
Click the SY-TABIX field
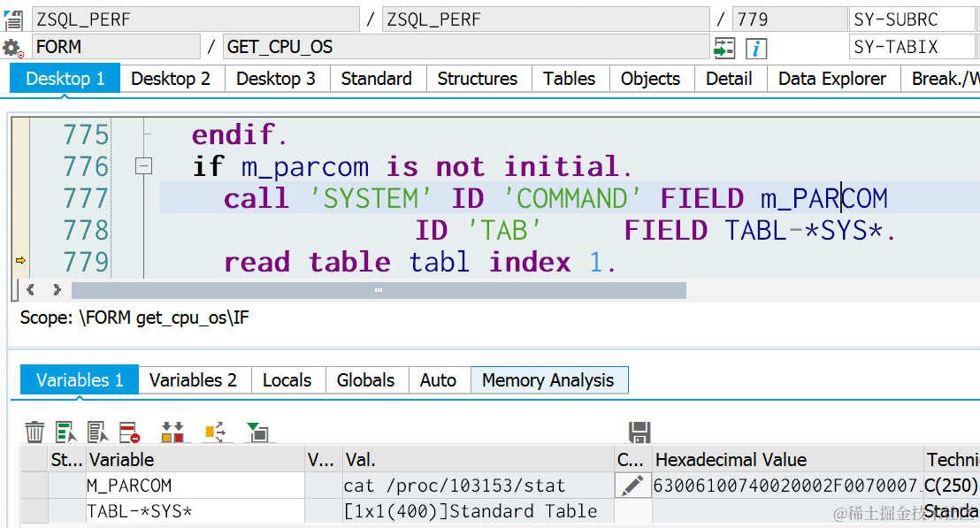[x=912, y=47]
